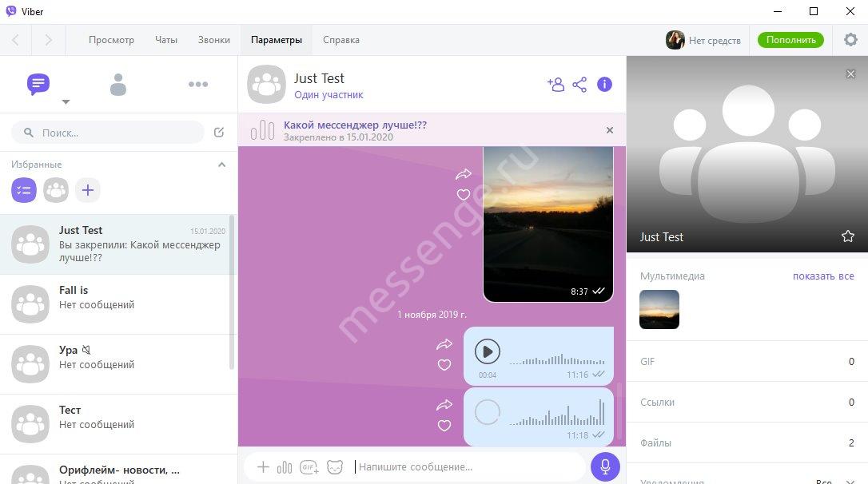
Task: Open the sticker bear icon
Action: (335, 467)
